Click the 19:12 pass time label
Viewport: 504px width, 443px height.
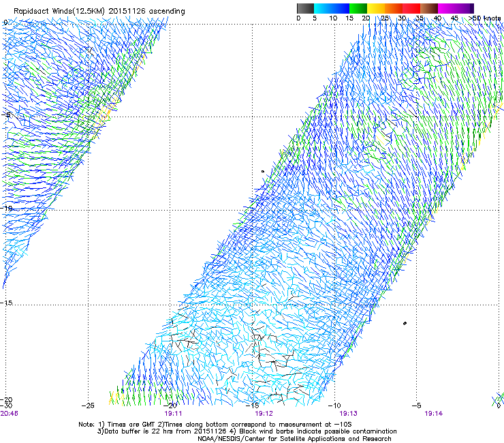[x=264, y=413]
